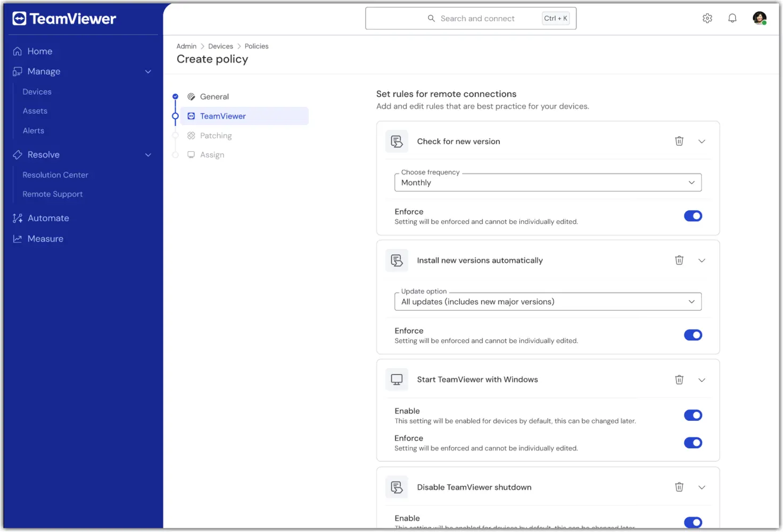Go to the Assign step
Screen dimensions: 783x532
coord(212,155)
